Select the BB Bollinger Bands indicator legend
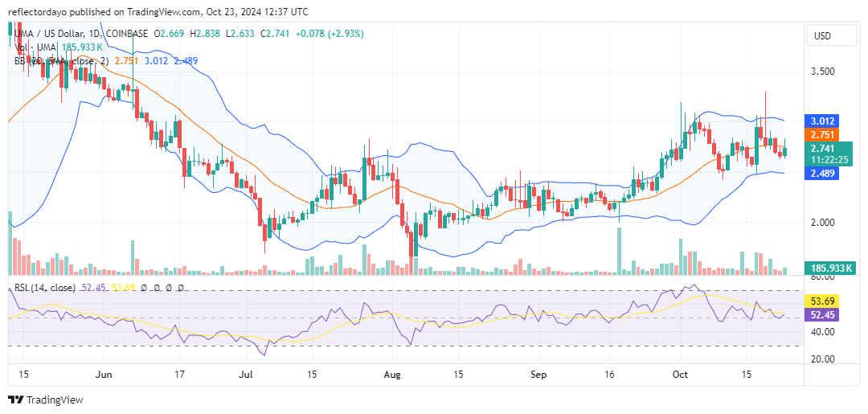 click(62, 61)
